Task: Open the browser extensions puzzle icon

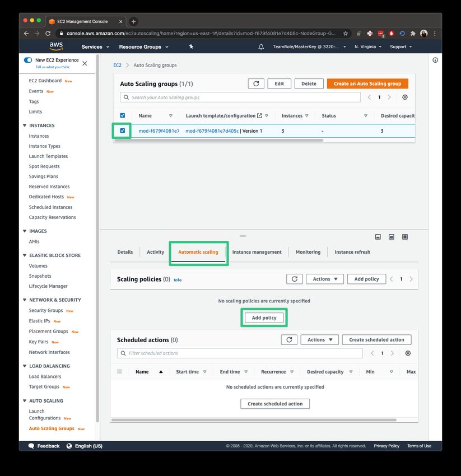Action: pos(413,34)
